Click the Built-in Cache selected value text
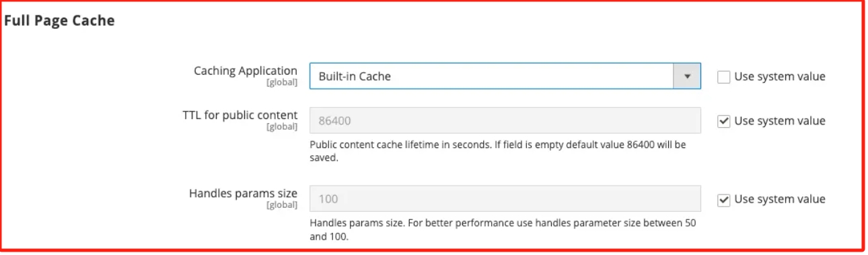This screenshot has height=255, width=868. (355, 76)
